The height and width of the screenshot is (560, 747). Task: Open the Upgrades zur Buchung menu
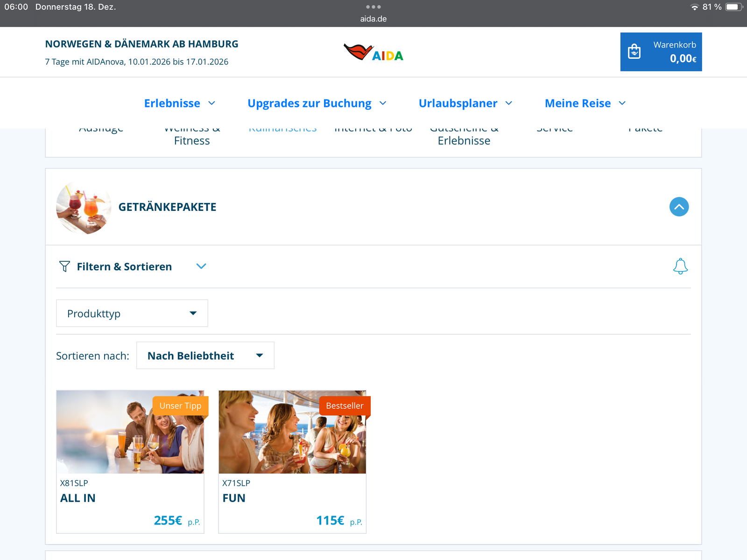coord(317,103)
